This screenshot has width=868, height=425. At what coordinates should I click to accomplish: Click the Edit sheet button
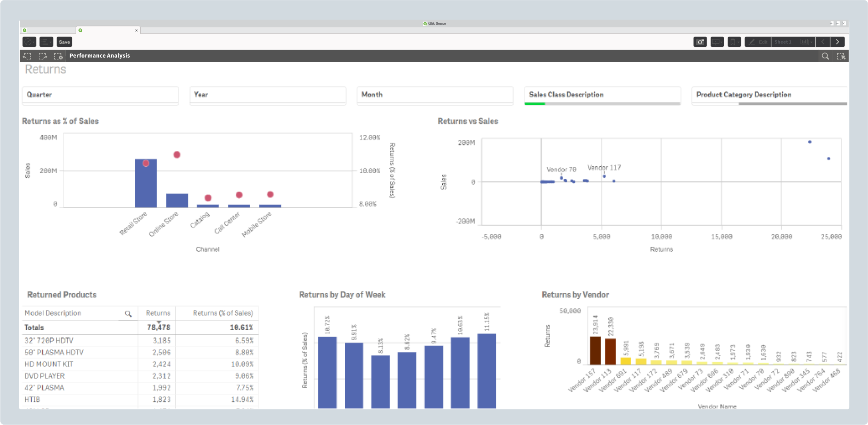pos(758,42)
